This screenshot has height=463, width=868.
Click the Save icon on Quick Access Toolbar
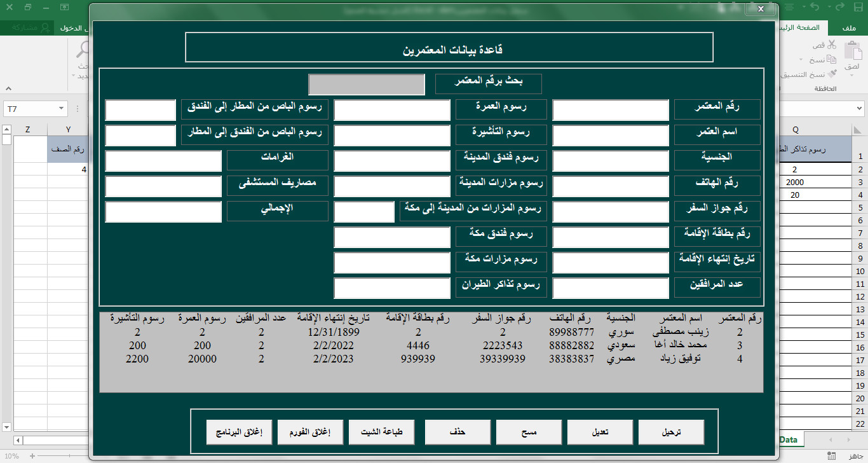(858, 7)
